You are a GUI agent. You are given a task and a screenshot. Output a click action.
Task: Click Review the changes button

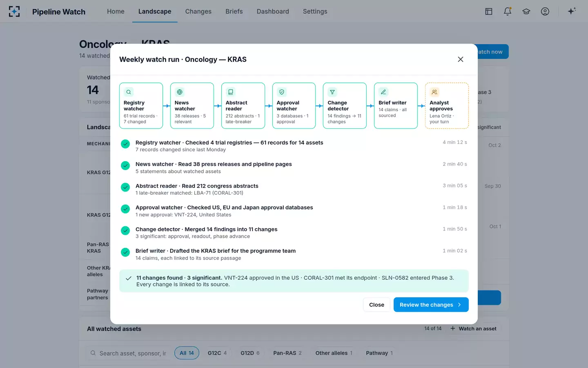pos(431,305)
